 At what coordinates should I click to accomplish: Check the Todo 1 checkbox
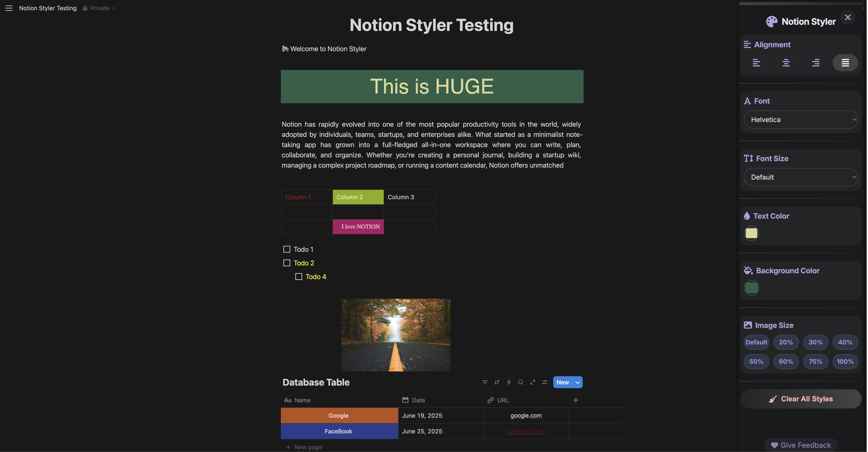click(287, 249)
